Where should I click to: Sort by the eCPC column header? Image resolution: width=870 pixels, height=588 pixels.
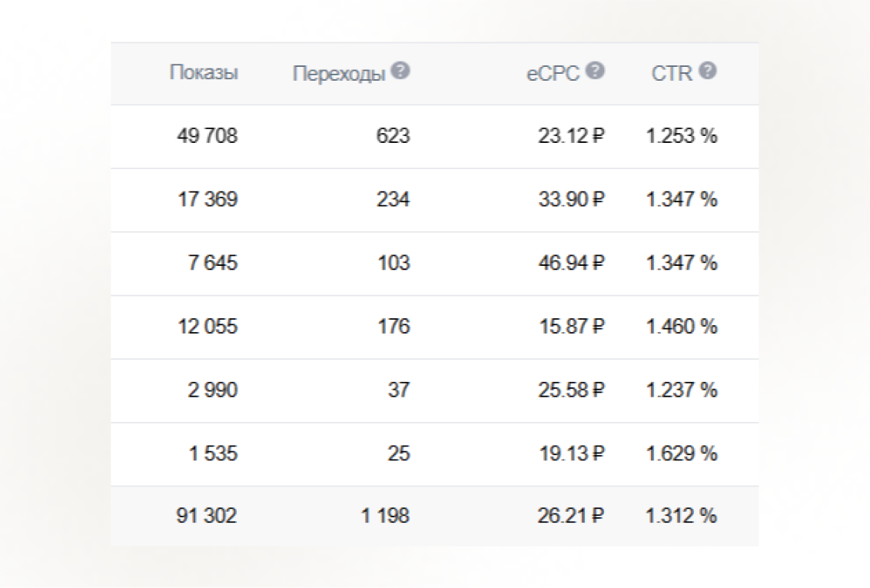[x=553, y=73]
